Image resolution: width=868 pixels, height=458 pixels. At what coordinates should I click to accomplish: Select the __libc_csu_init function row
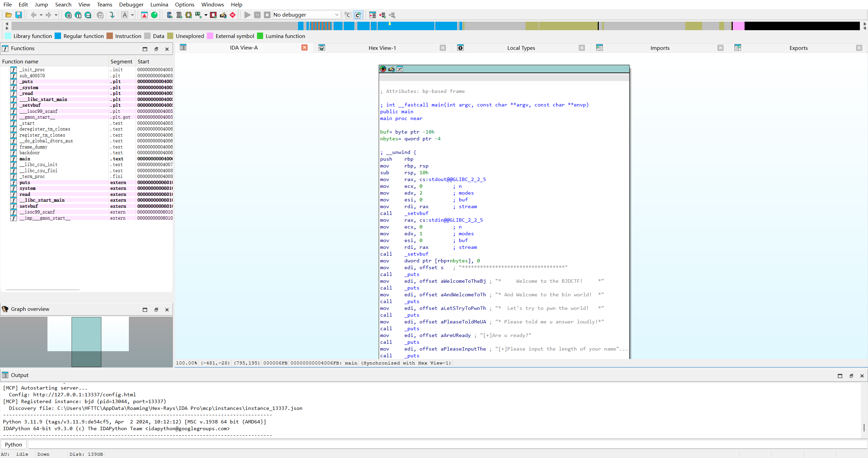point(86,164)
